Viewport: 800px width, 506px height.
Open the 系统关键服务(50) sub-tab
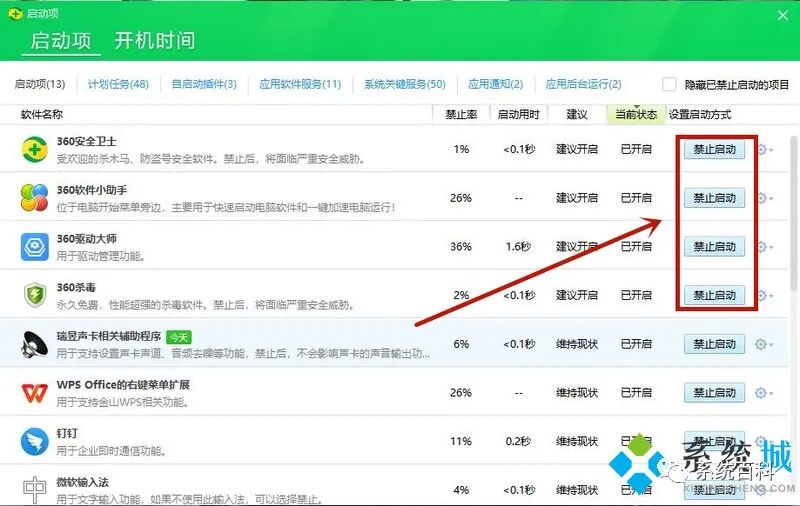click(405, 84)
